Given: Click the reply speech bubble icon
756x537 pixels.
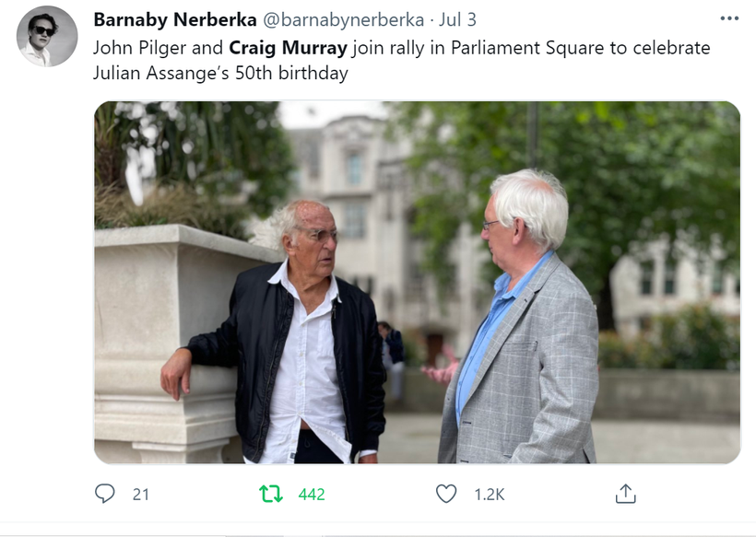Looking at the screenshot, I should (104, 494).
